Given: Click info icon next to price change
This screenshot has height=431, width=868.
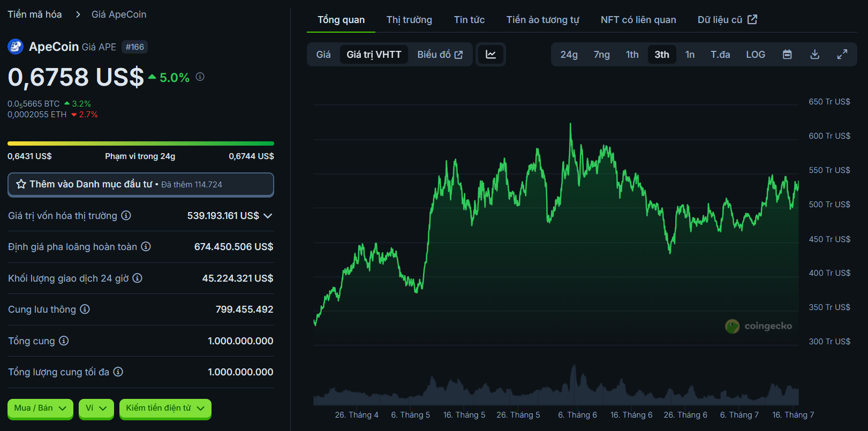Looking at the screenshot, I should pyautogui.click(x=200, y=77).
